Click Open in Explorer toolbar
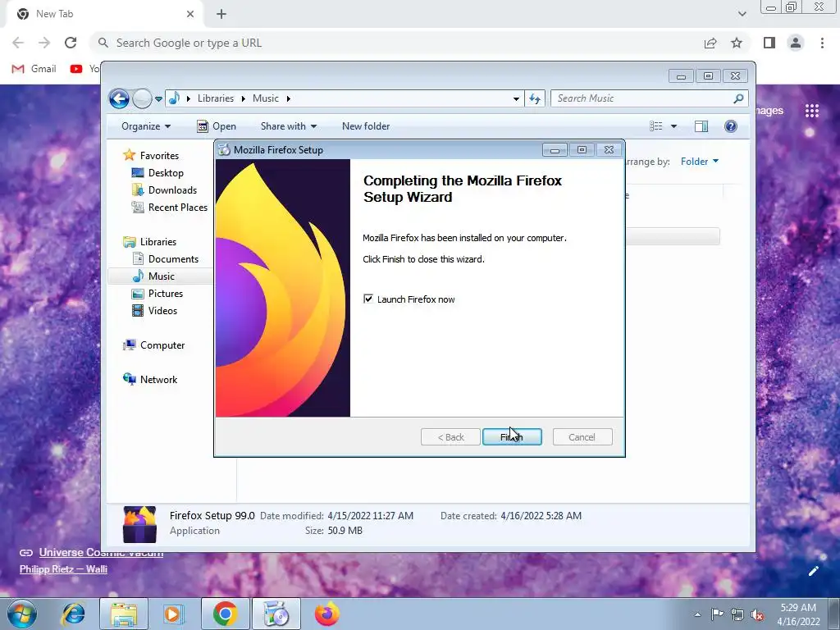This screenshot has width=840, height=630. [x=217, y=126]
